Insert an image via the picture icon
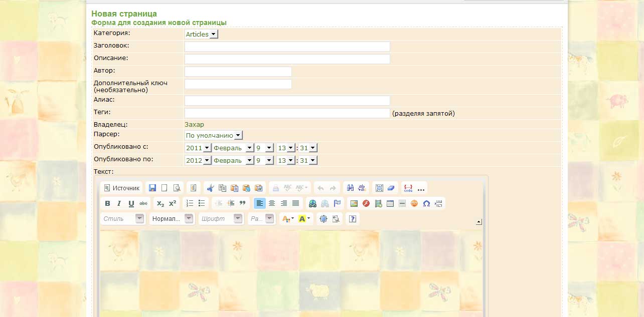 point(354,203)
